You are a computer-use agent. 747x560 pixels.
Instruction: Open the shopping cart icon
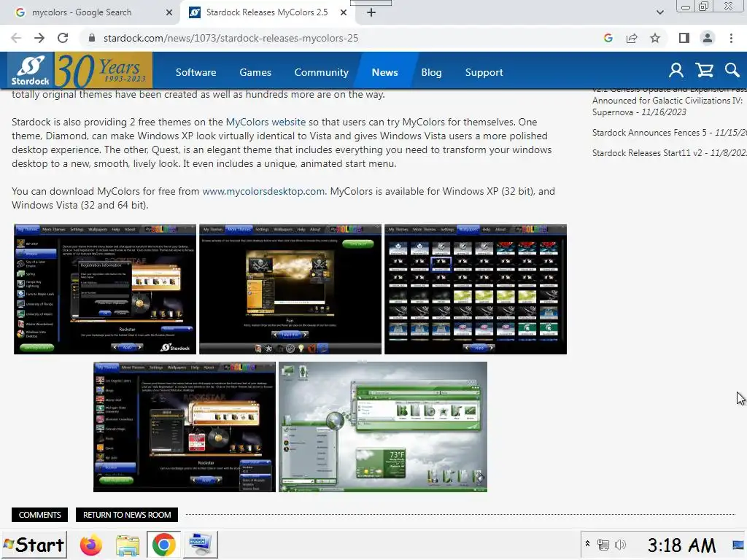point(704,71)
